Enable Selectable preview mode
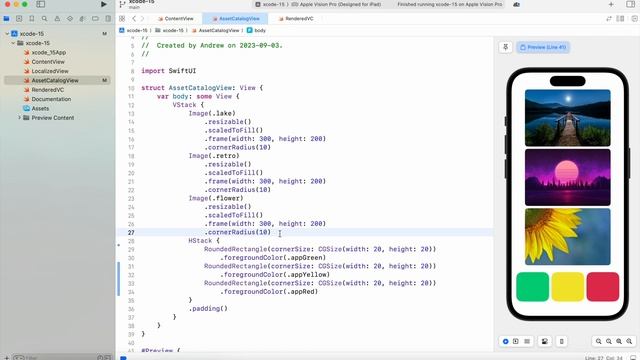Screen dimensions: 640x360 point(516,342)
